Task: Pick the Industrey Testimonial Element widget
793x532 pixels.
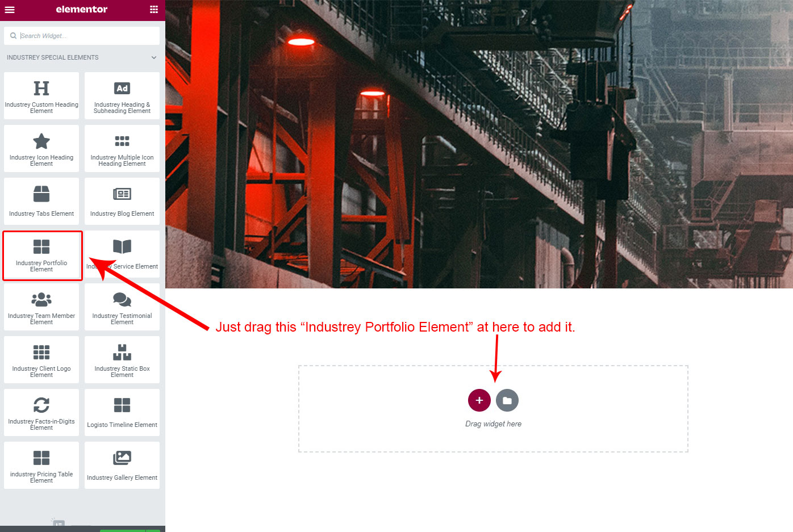Action: 122,307
